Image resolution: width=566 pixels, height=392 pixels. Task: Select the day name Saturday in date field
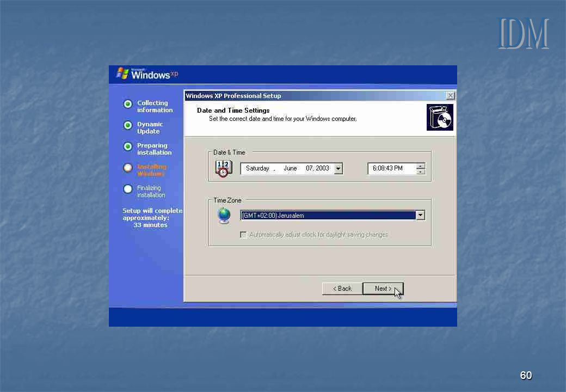[257, 169]
